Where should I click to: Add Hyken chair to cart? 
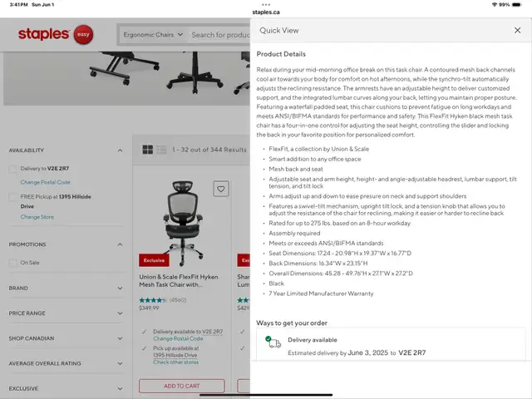coord(181,386)
